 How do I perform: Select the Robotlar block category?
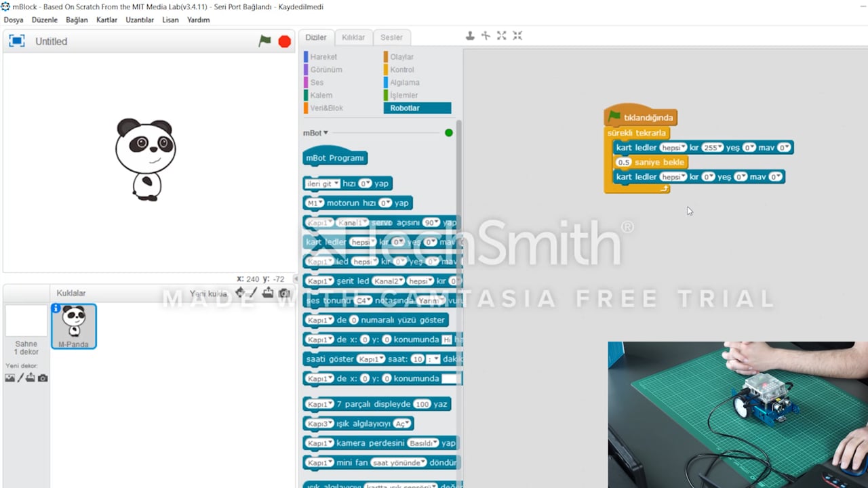417,108
